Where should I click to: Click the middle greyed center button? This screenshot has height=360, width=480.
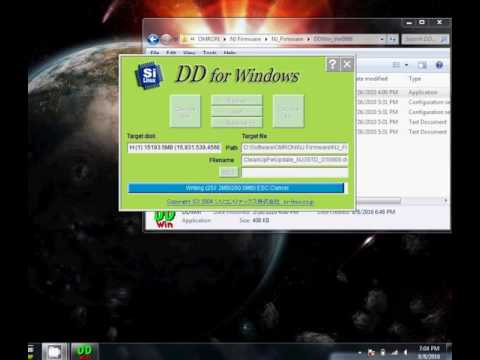click(x=237, y=111)
